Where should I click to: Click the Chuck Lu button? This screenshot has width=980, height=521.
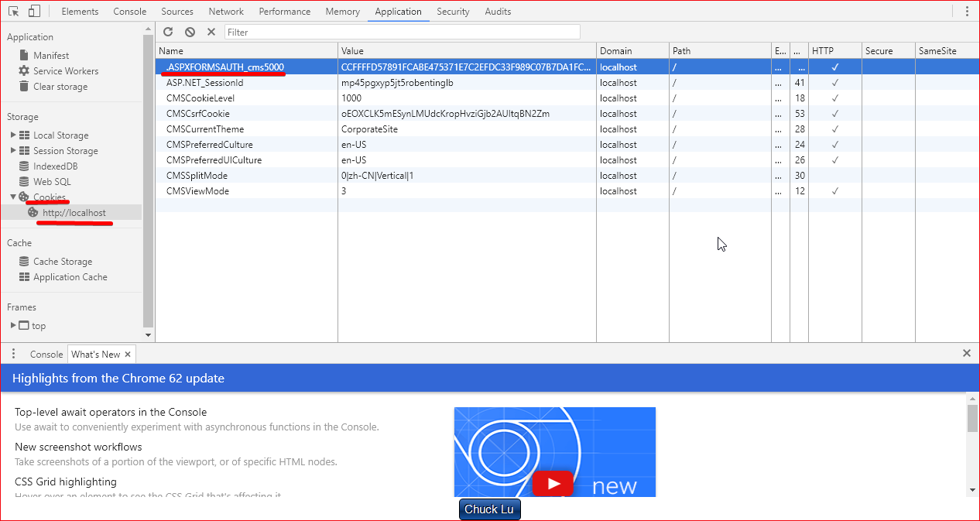(x=490, y=509)
